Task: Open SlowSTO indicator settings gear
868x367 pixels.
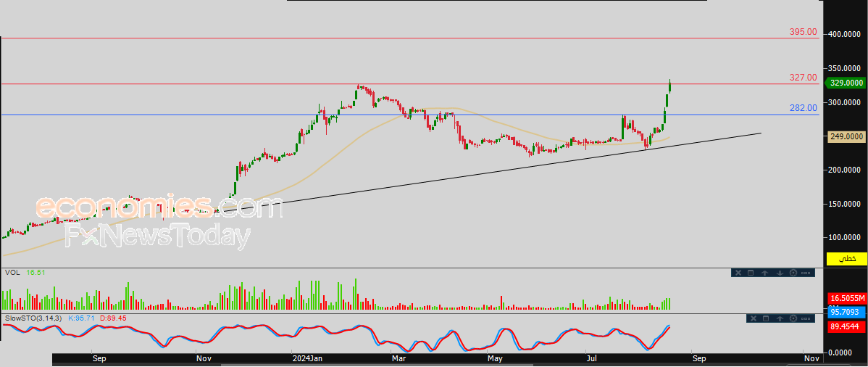Action: point(793,318)
